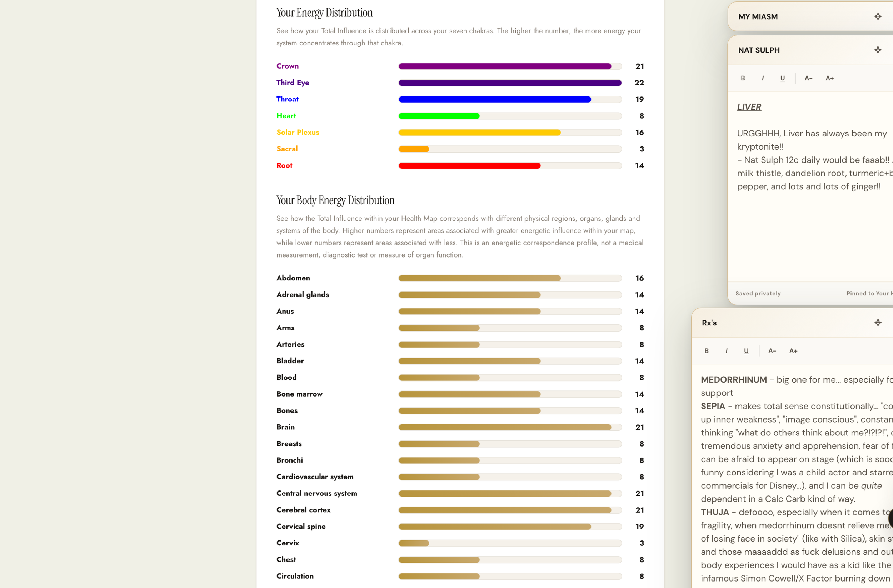Click the Crown chakra label

pos(288,66)
